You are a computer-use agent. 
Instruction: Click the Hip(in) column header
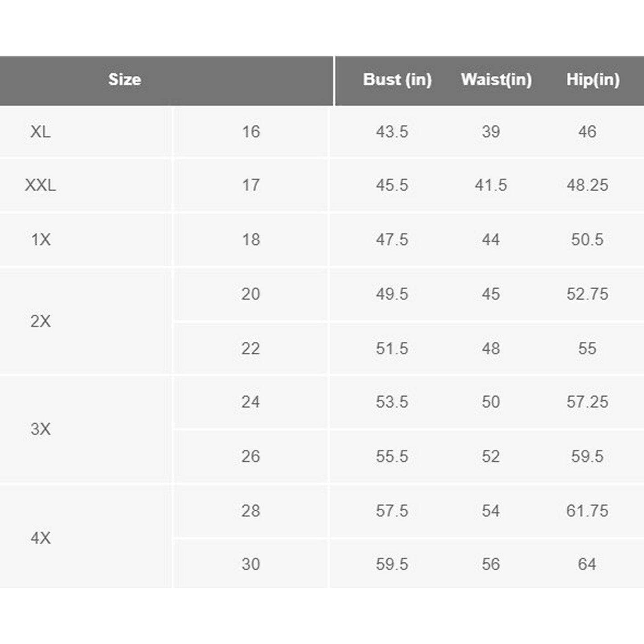[593, 80]
